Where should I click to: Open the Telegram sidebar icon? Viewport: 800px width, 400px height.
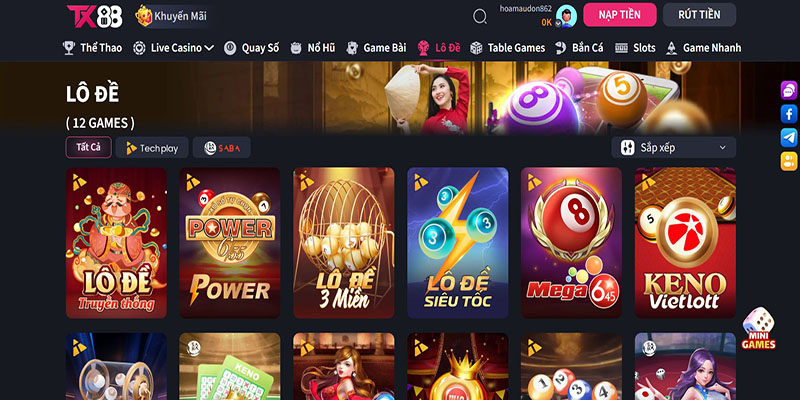[789, 138]
